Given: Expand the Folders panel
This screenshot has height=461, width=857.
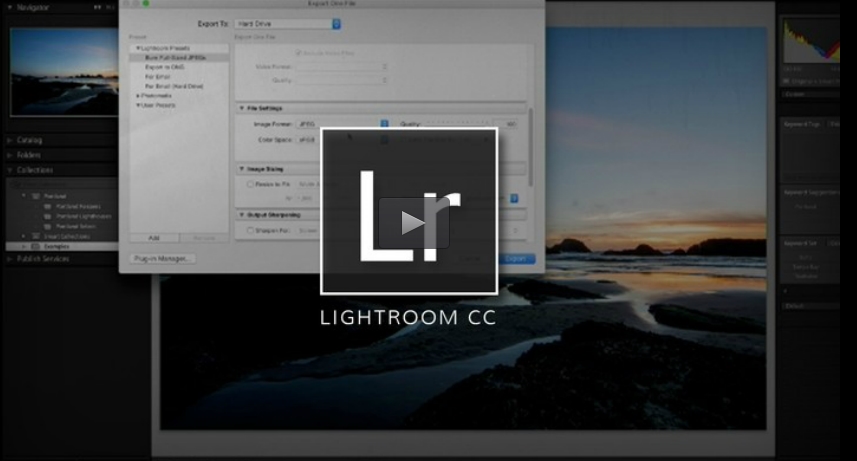Looking at the screenshot, I should click(10, 155).
